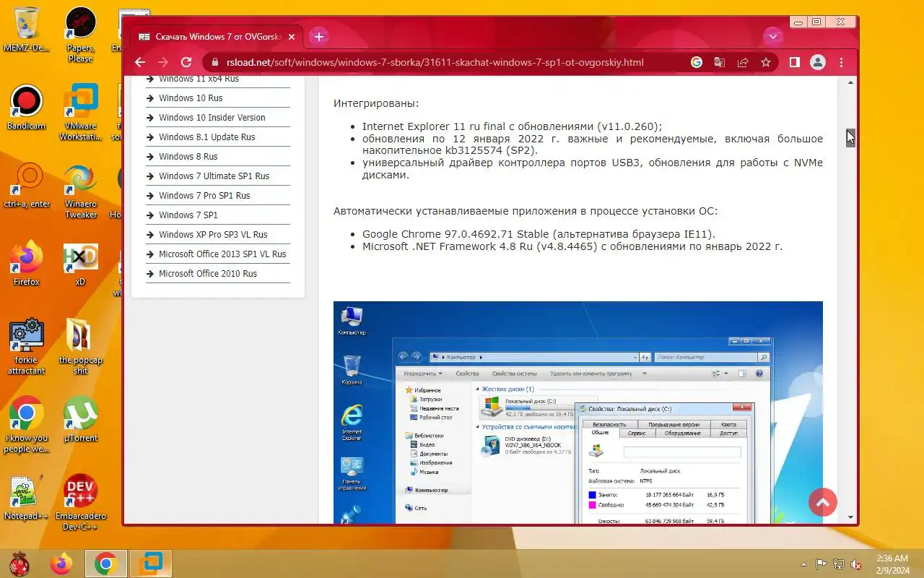Select the Firefox desktop shortcut
The image size is (924, 578).
(27, 264)
